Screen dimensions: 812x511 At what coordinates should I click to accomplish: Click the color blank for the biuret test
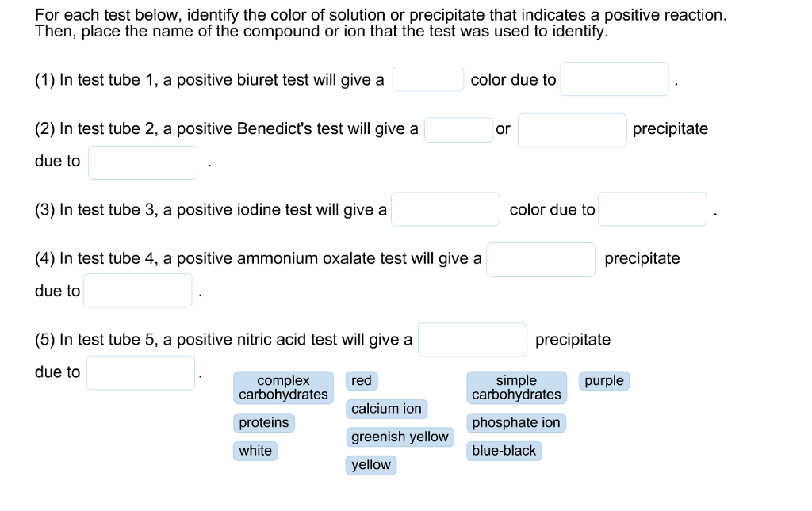pyautogui.click(x=427, y=78)
